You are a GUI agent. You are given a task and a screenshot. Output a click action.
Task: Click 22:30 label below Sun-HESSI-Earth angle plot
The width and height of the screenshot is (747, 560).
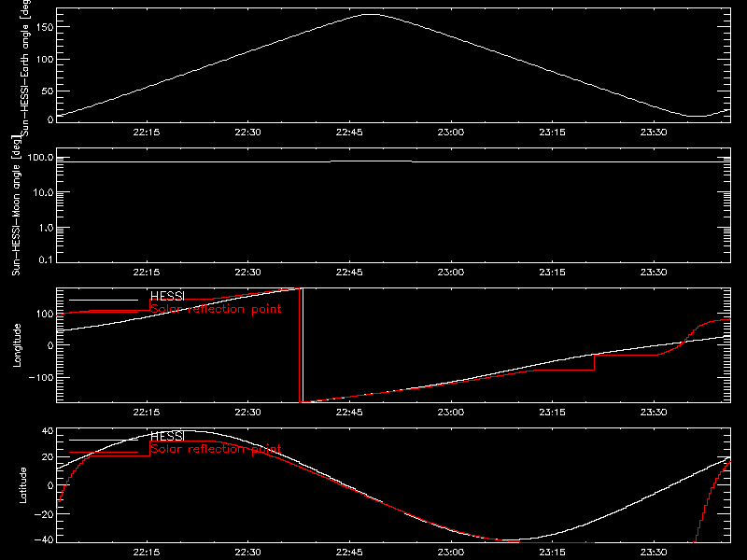[x=247, y=132]
